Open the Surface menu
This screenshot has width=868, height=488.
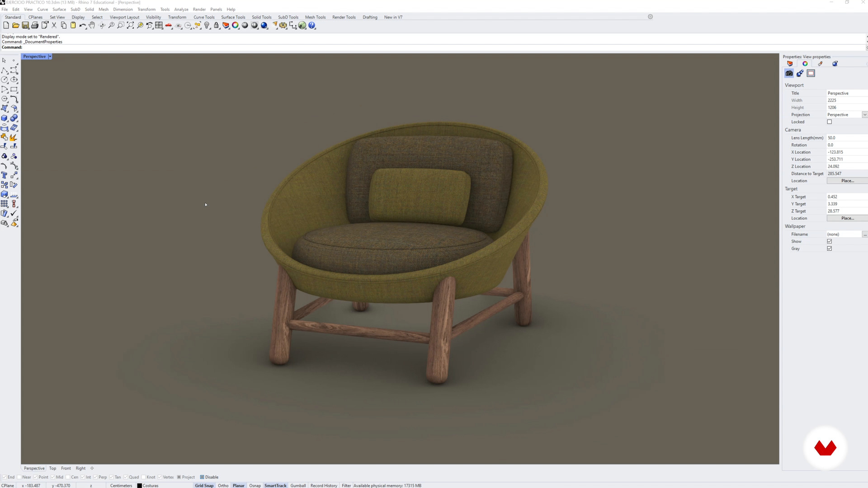pyautogui.click(x=59, y=9)
